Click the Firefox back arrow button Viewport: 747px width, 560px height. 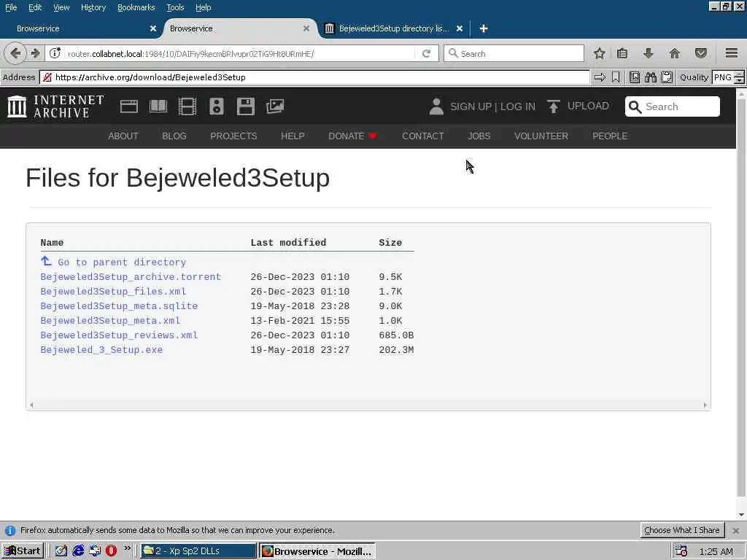click(15, 53)
